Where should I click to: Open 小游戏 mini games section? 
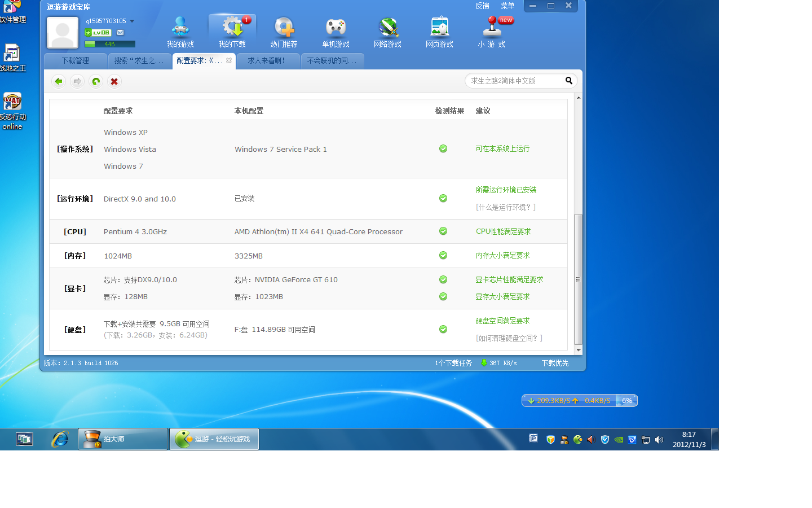pos(492,32)
